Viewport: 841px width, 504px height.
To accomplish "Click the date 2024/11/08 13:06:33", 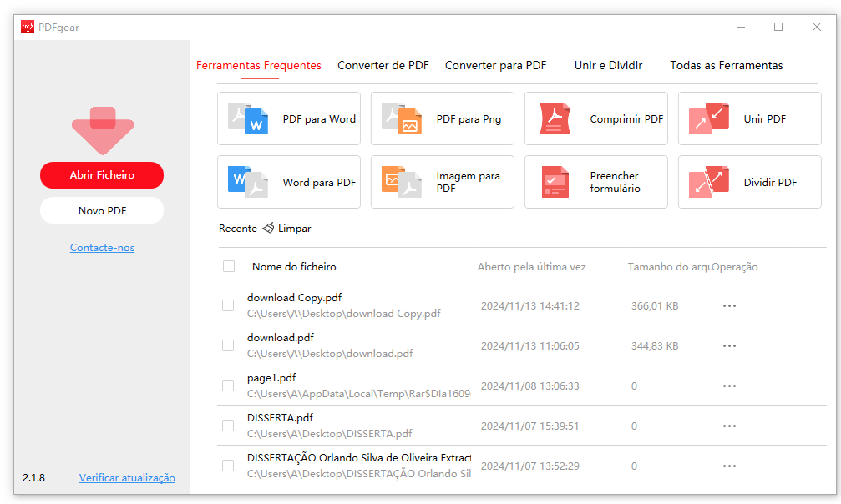I will (x=530, y=386).
